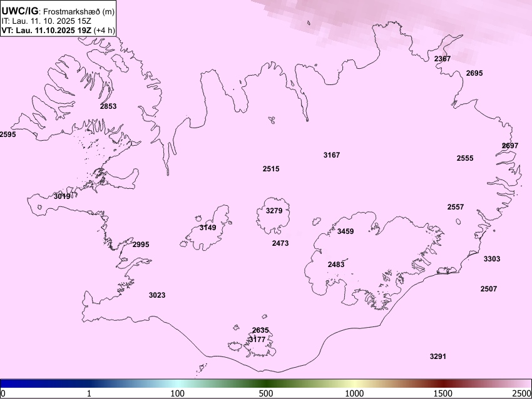Select the value 2555 in the east

click(x=465, y=158)
